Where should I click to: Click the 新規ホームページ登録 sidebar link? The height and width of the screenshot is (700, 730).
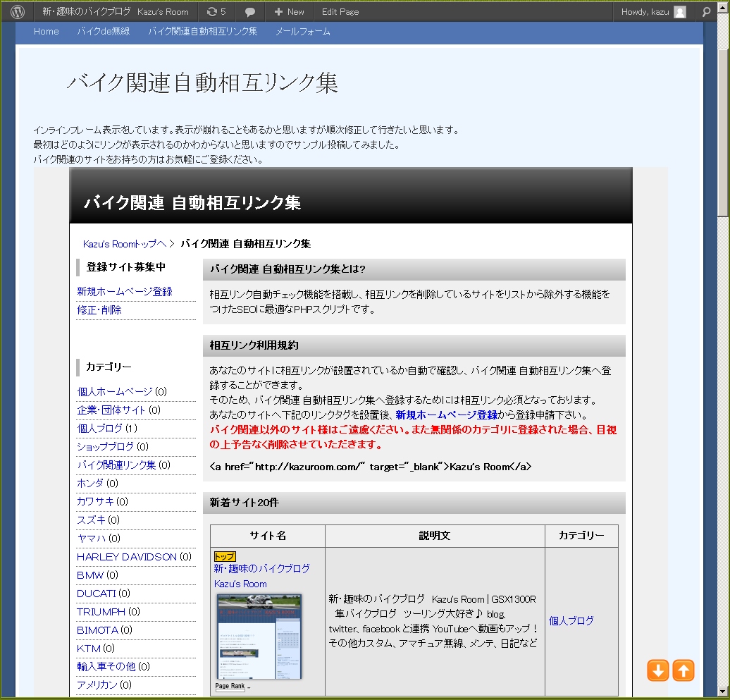tap(124, 291)
